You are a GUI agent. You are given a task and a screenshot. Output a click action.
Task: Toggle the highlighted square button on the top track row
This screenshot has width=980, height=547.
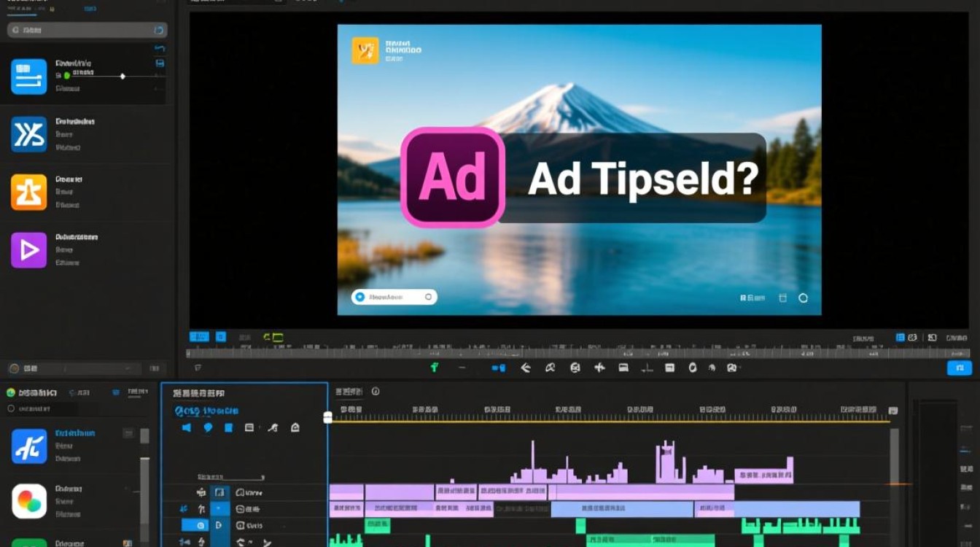coord(219,493)
